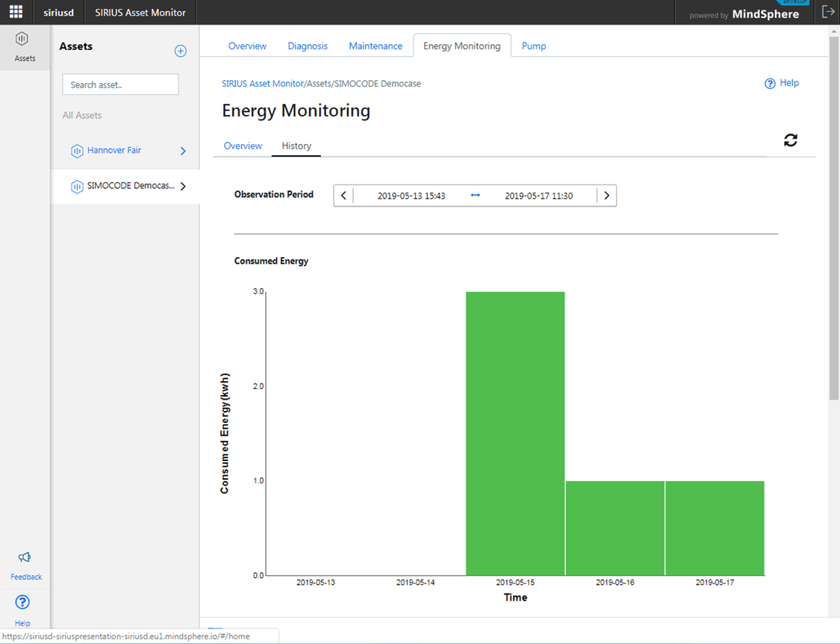Select the Energy Monitoring tab

pos(461,46)
